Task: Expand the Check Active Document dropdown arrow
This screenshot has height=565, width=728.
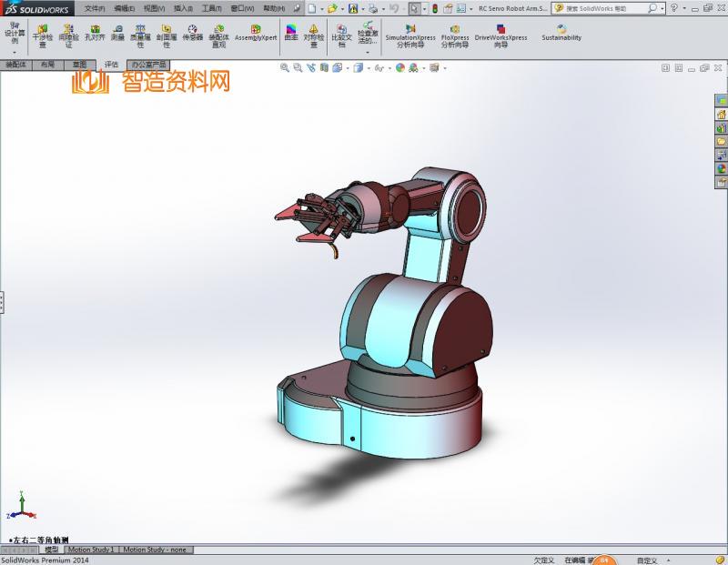Action: 367,52
